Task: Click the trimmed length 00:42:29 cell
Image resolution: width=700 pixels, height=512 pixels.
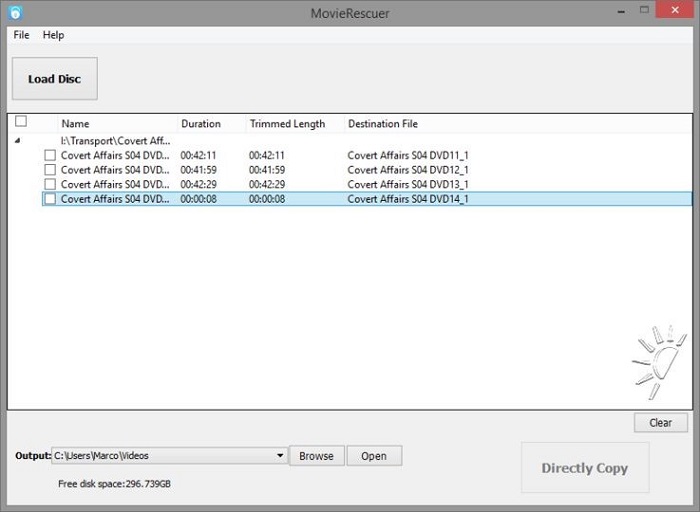Action: pos(267,184)
